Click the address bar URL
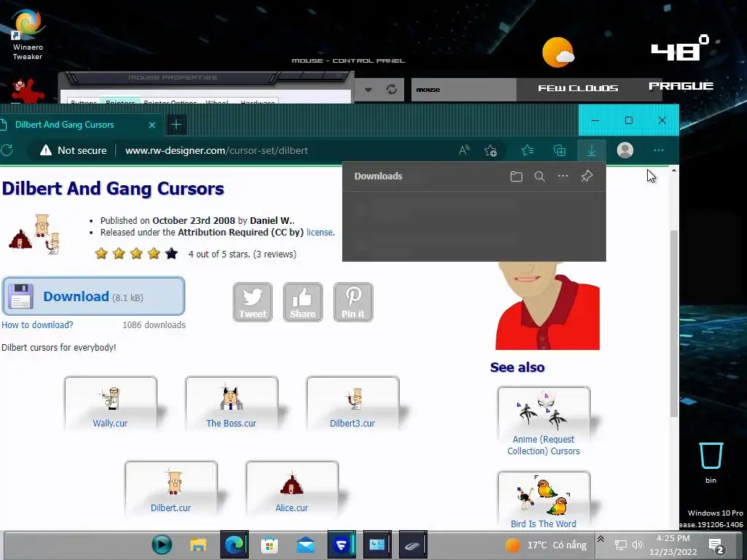Screen dimensions: 747x560 (216, 150)
